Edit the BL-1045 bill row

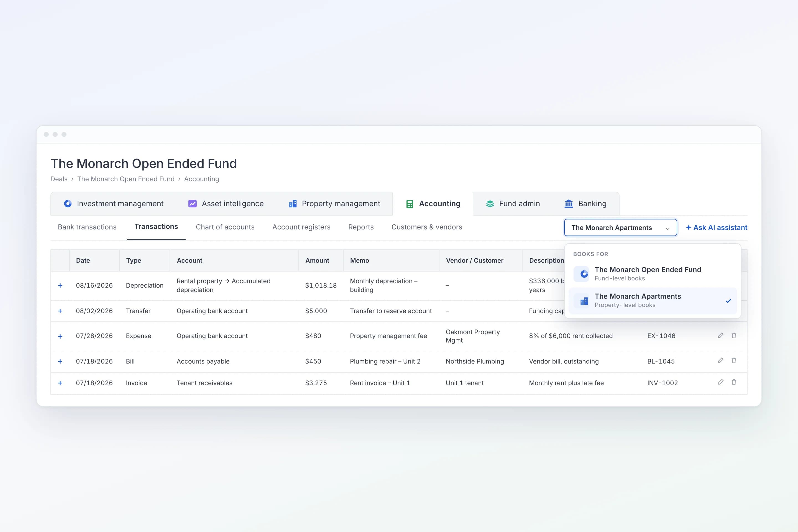721,360
